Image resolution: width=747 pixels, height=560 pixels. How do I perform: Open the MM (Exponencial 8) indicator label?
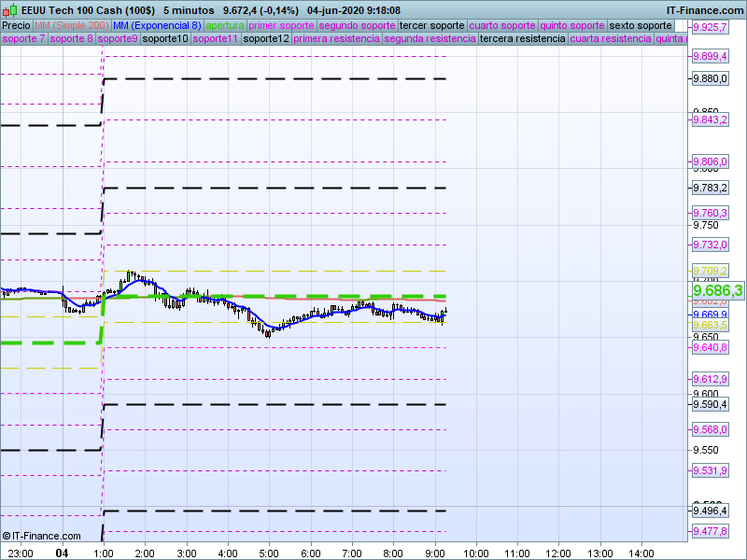[x=150, y=25]
